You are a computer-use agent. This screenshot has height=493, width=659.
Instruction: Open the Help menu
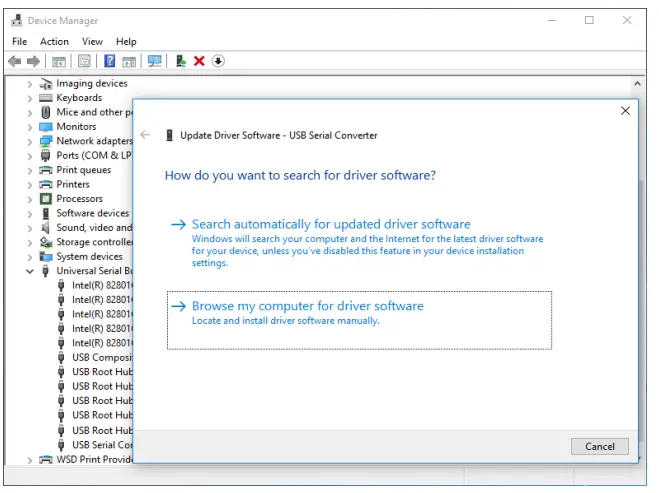click(126, 42)
